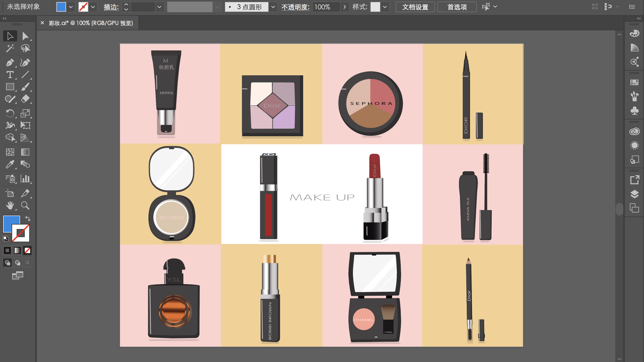644x362 pixels.
Task: Click the 文档设置 button
Action: (x=415, y=7)
